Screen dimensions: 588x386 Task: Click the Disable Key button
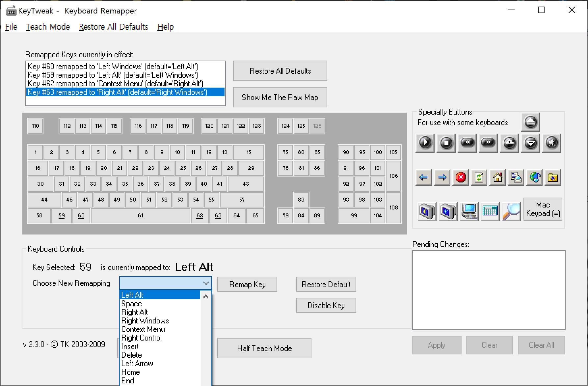click(326, 305)
